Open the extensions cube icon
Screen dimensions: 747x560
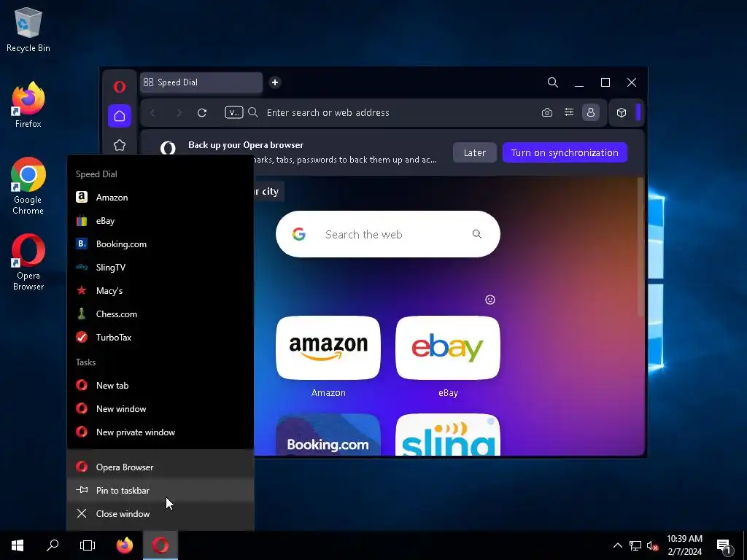622,112
